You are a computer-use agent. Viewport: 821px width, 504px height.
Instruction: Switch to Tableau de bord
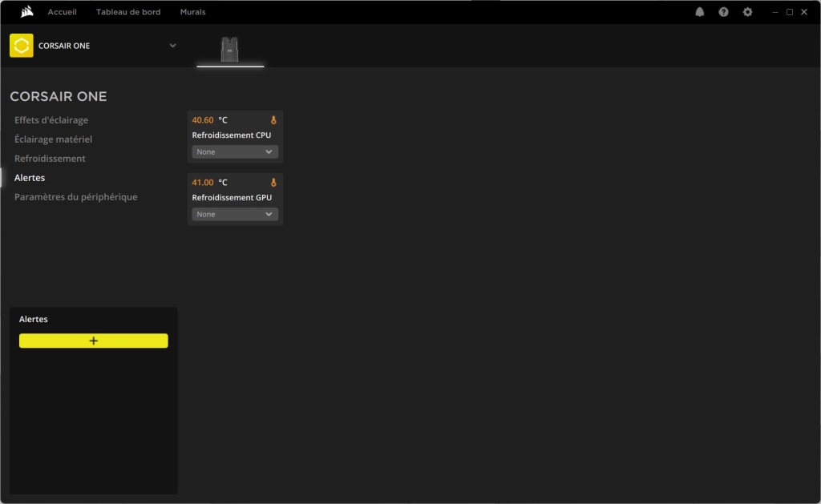[x=128, y=12]
